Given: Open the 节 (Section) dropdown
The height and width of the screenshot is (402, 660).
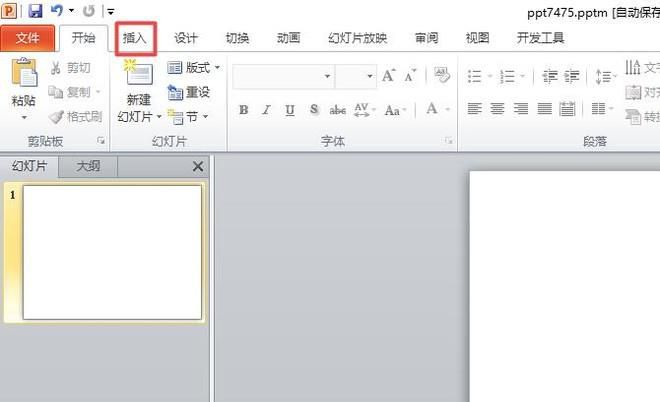Looking at the screenshot, I should point(188,117).
